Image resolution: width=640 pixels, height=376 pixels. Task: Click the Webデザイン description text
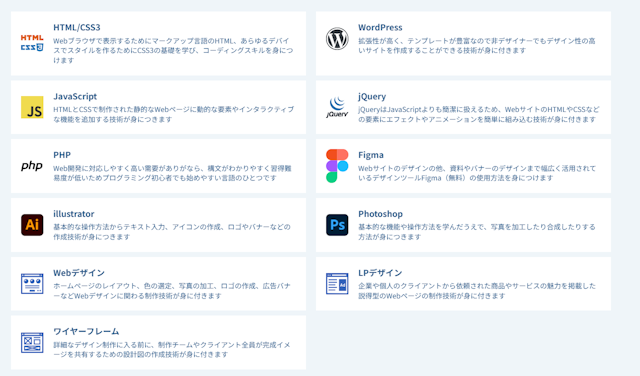[x=172, y=291]
